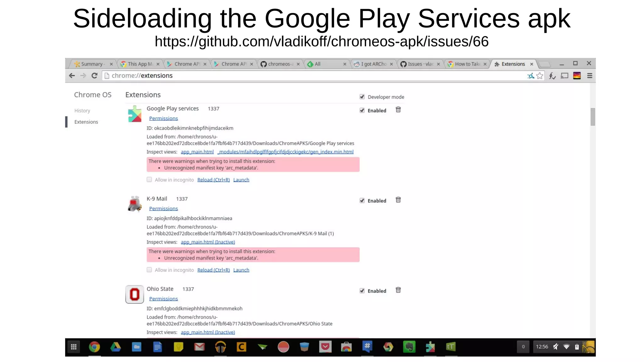Launch the Google Play services app
The image size is (644, 362).
click(241, 180)
